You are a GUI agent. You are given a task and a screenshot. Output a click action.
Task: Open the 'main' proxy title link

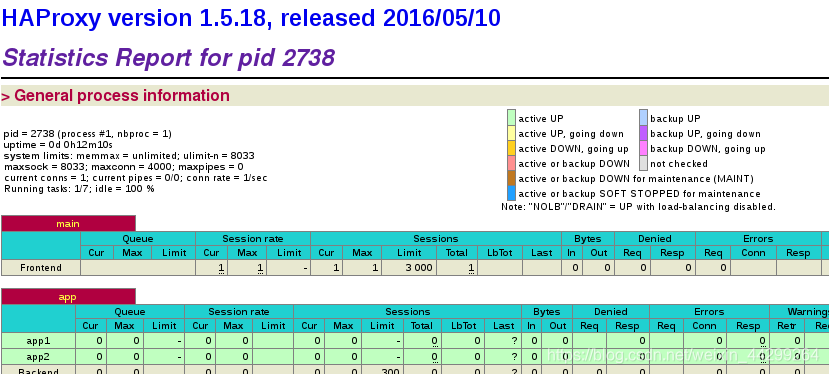pyautogui.click(x=68, y=224)
